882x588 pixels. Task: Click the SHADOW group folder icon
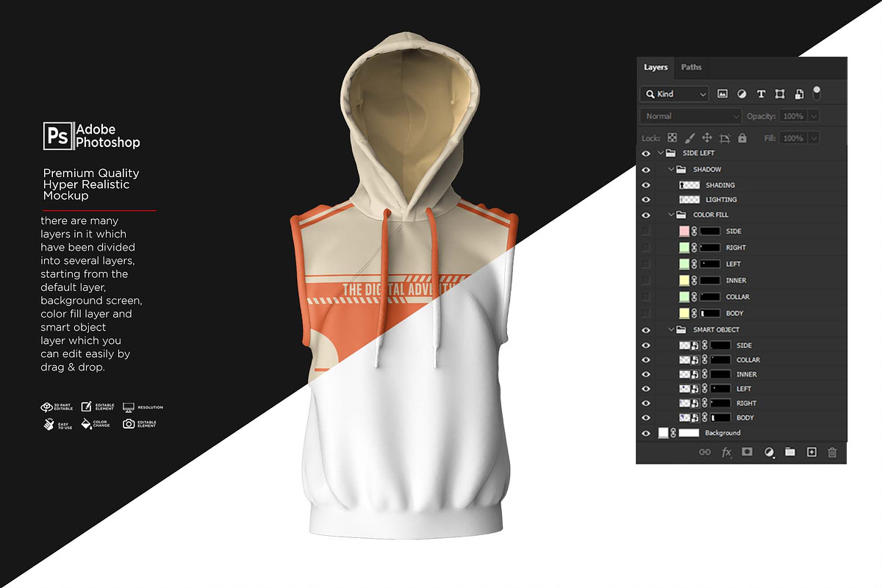[681, 169]
